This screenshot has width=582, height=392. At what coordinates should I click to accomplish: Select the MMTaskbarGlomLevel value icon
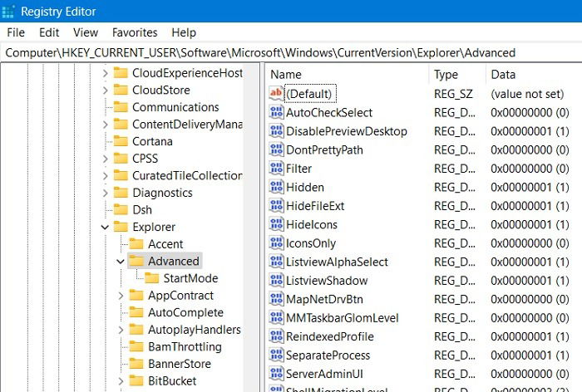(277, 317)
